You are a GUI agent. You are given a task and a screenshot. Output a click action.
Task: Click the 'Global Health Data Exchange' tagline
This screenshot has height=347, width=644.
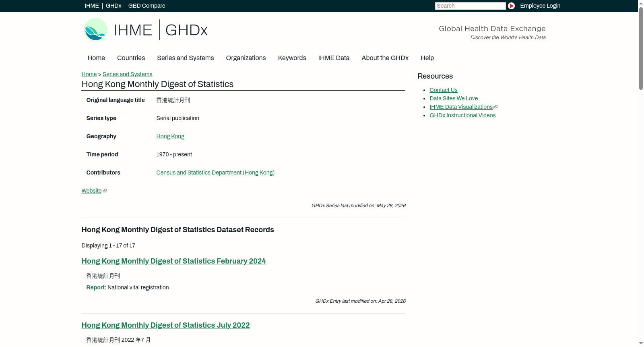[492, 29]
